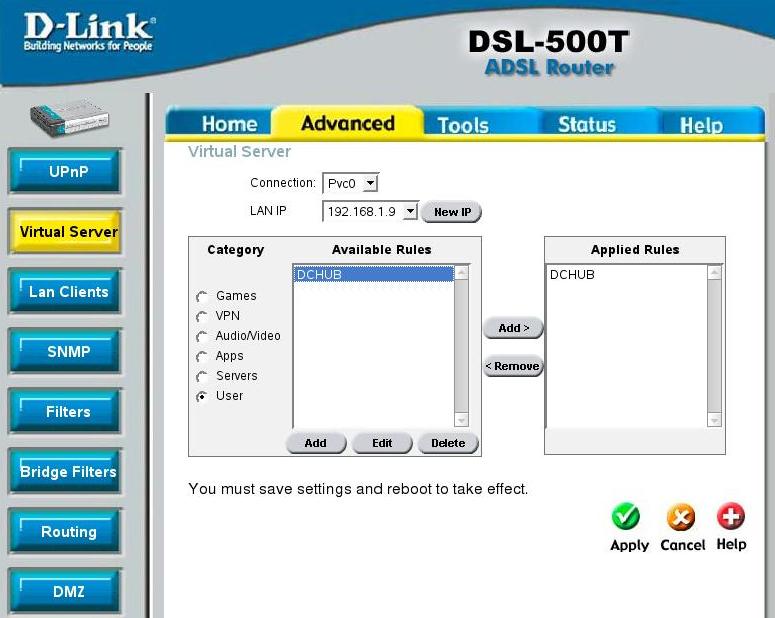The image size is (775, 618).
Task: Select the Servers category radio button
Action: (202, 377)
